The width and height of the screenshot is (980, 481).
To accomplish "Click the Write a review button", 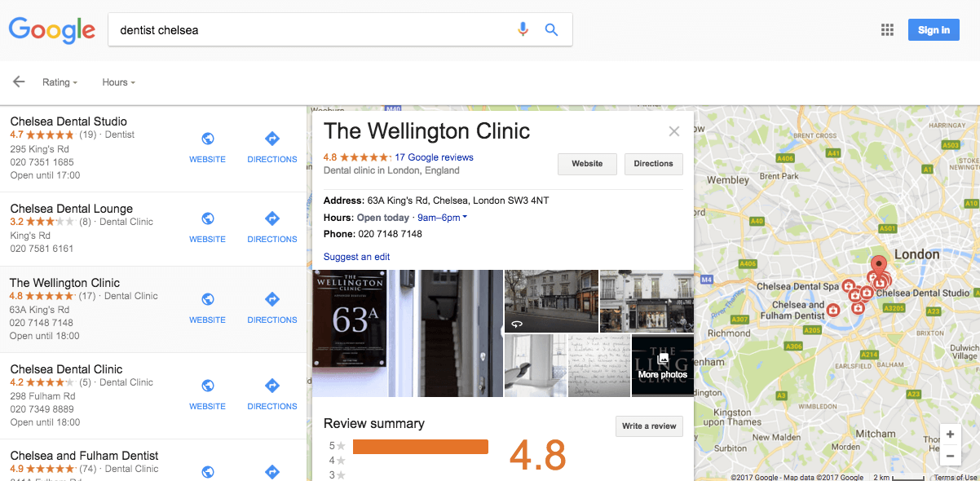I will 649,426.
